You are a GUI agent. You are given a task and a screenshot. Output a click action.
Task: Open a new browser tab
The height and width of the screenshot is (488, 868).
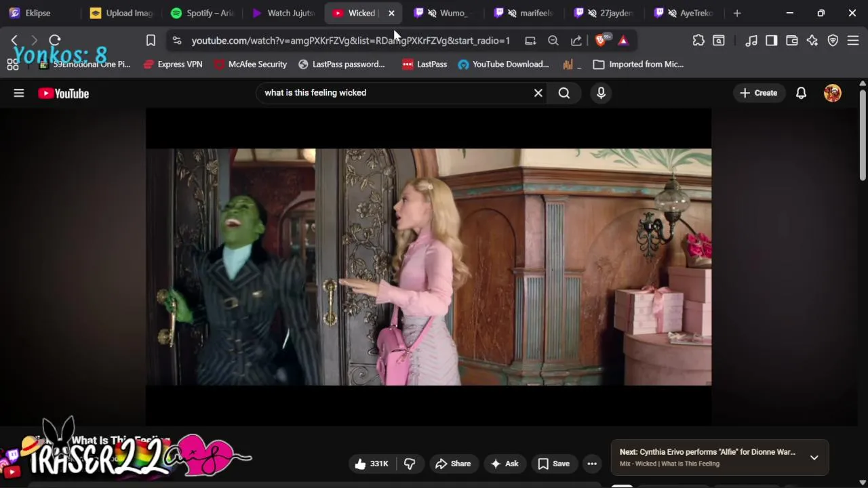pyautogui.click(x=737, y=13)
